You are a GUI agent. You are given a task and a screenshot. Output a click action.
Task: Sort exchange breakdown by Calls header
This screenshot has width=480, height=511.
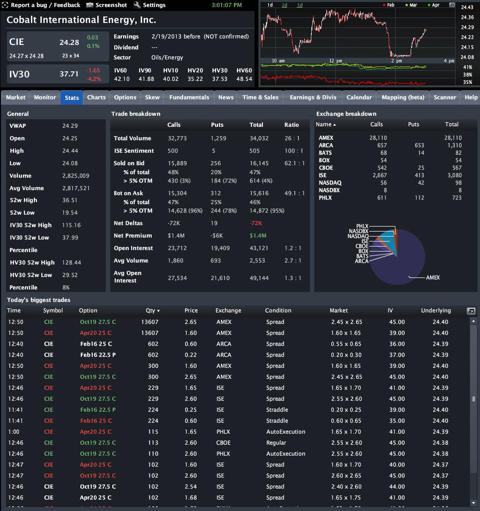pyautogui.click(x=376, y=124)
